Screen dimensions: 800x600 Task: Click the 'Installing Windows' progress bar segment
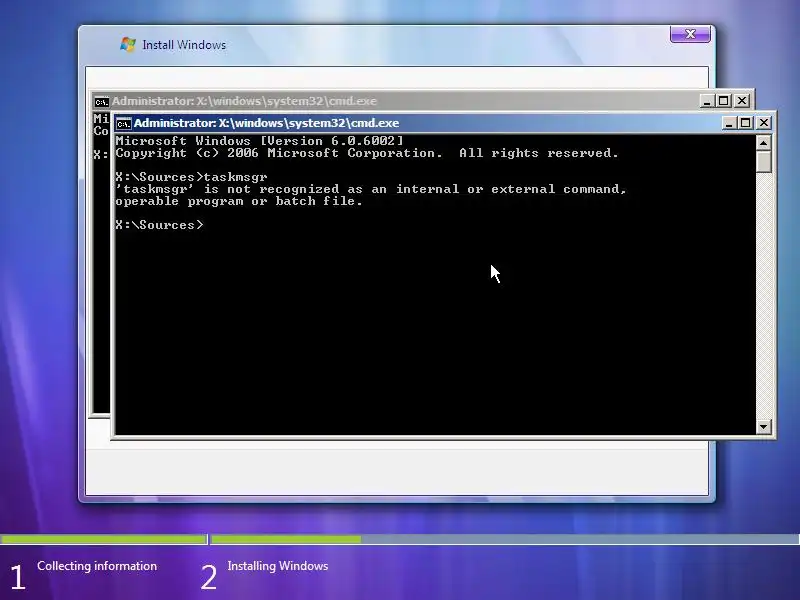[x=505, y=539]
